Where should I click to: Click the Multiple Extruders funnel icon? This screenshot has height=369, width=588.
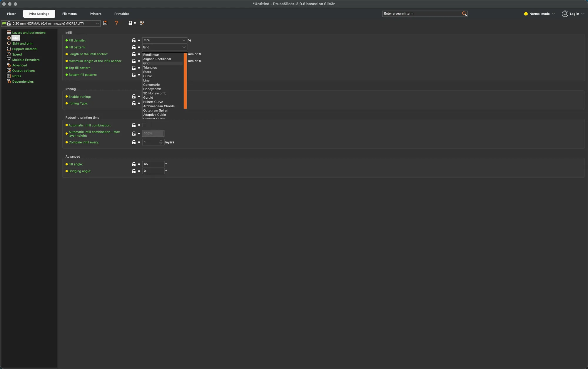pos(9,60)
